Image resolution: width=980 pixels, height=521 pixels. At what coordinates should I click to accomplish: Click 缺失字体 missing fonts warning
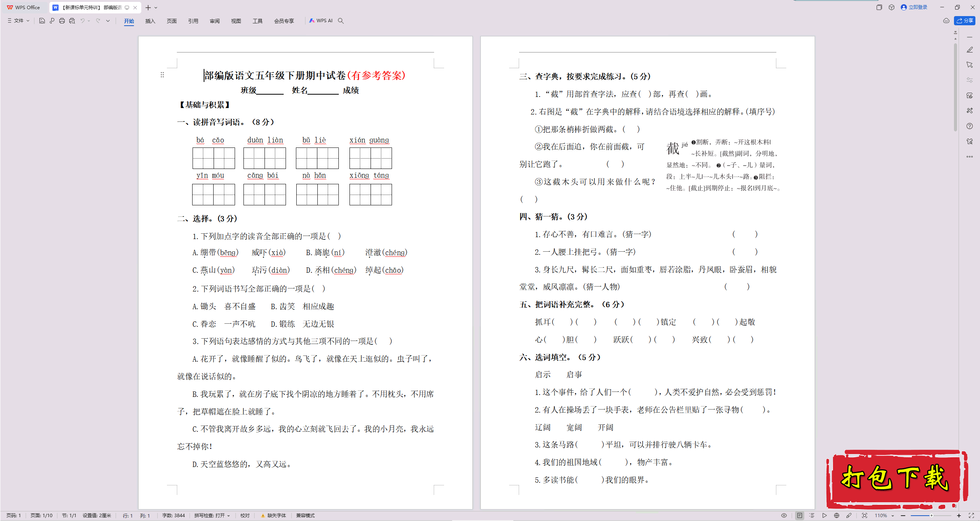pyautogui.click(x=274, y=516)
